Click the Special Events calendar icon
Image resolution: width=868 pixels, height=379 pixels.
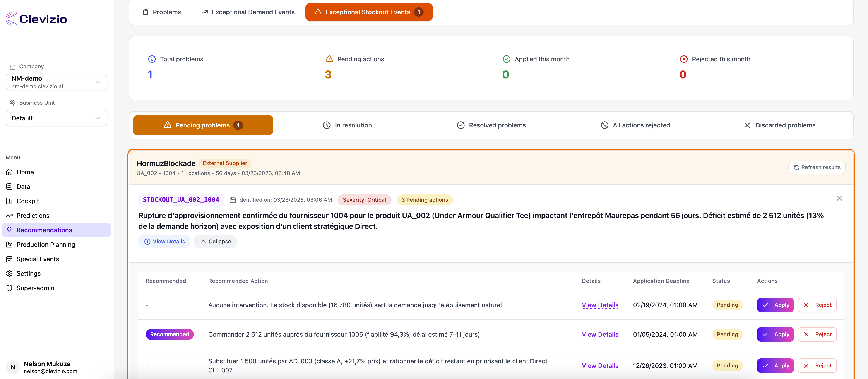click(10, 259)
